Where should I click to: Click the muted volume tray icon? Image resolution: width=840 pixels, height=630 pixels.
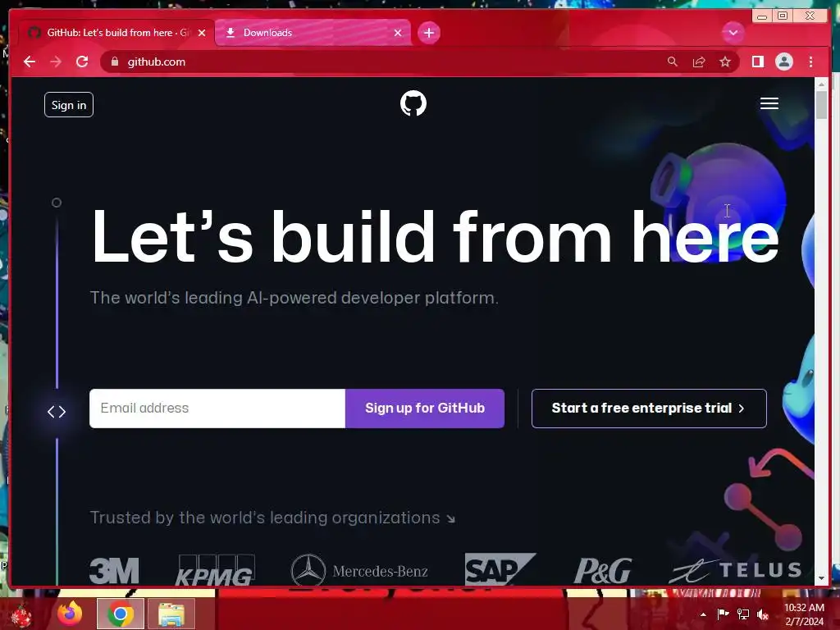pyautogui.click(x=763, y=614)
